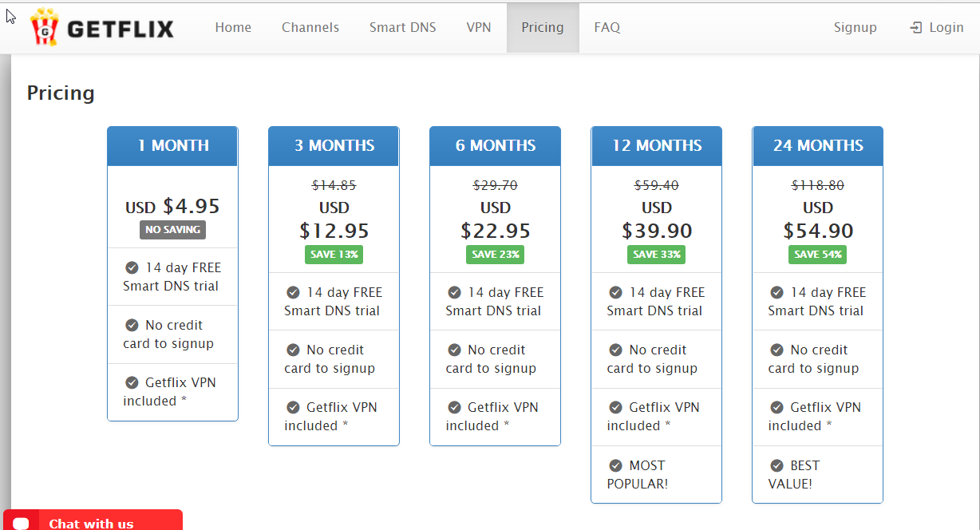Click the crossed-out $118.80 price
This screenshot has height=530, width=980.
pyautogui.click(x=818, y=185)
